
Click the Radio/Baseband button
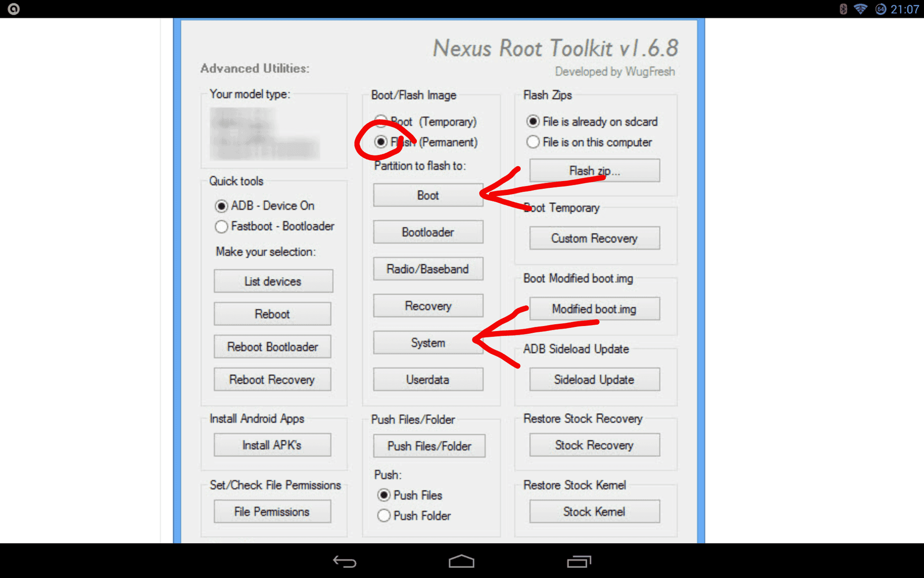(428, 269)
